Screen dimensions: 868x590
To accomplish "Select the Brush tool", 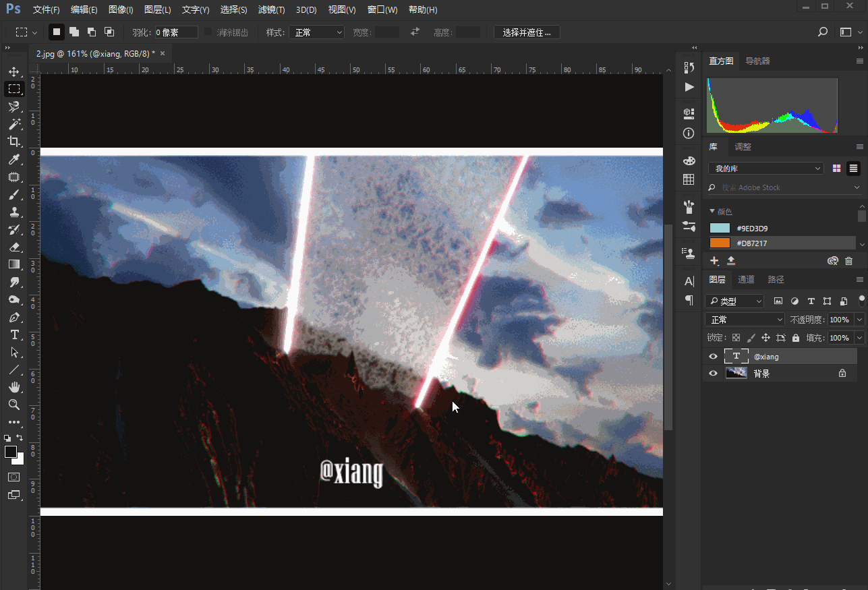I will pyautogui.click(x=13, y=194).
